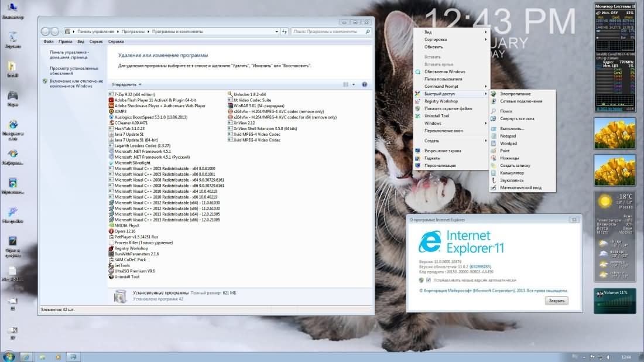Screen dimensions: 644x362
Task: Expand the Создать submenu
Action: pos(451,141)
